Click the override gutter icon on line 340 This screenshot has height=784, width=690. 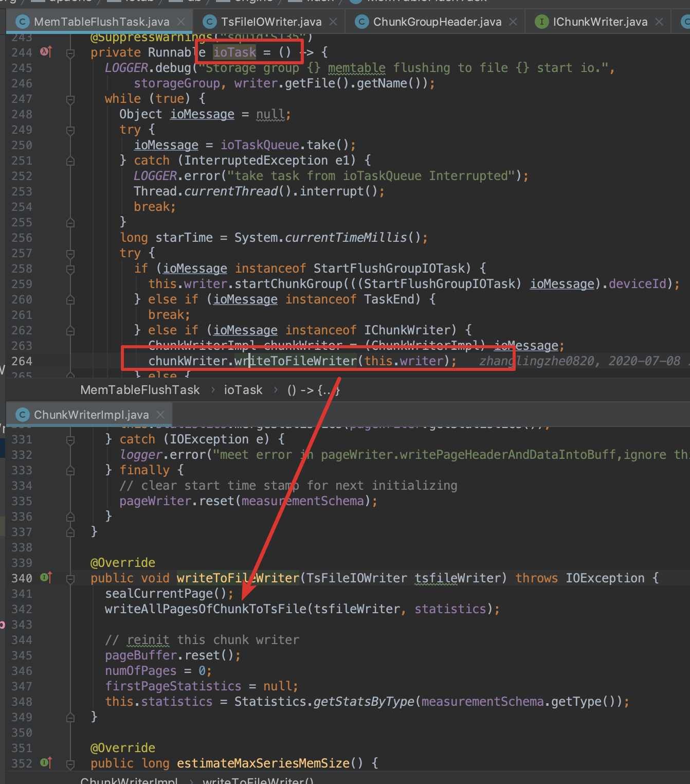click(x=46, y=577)
